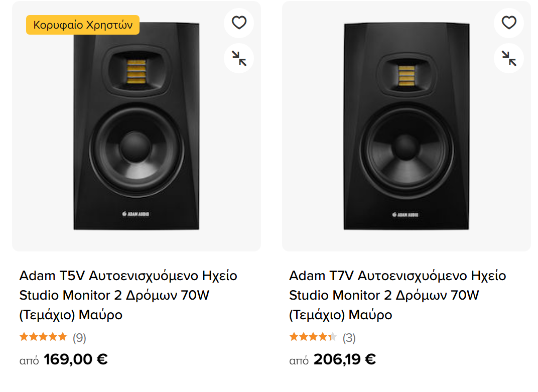
Task: Open Adam T5V Αυτοενισχυόμενο Ηχείο title link
Action: coord(128,295)
